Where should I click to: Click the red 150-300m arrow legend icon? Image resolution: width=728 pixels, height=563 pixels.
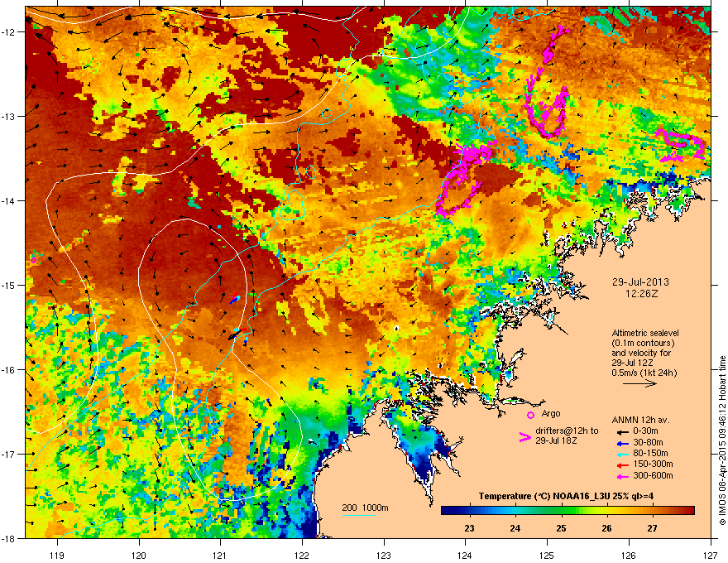624,465
